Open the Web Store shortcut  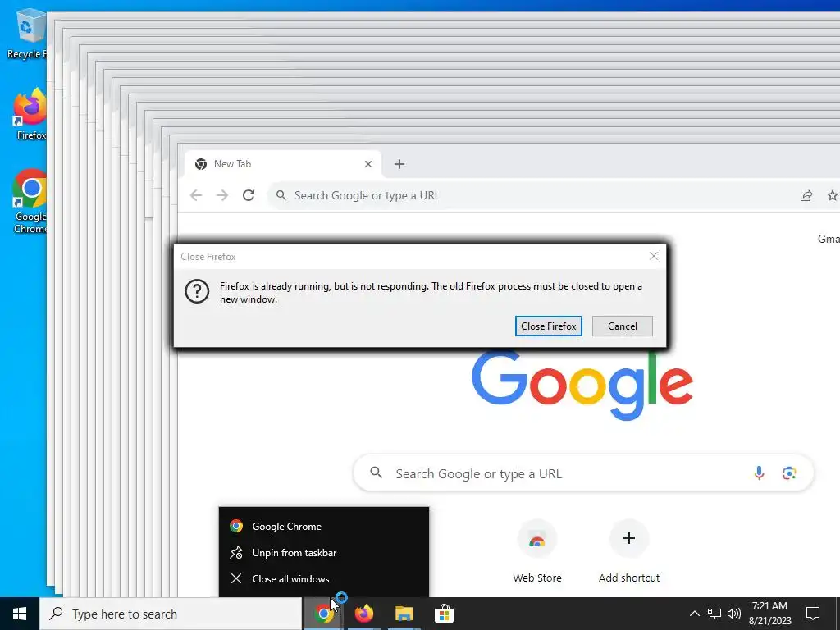(x=536, y=552)
